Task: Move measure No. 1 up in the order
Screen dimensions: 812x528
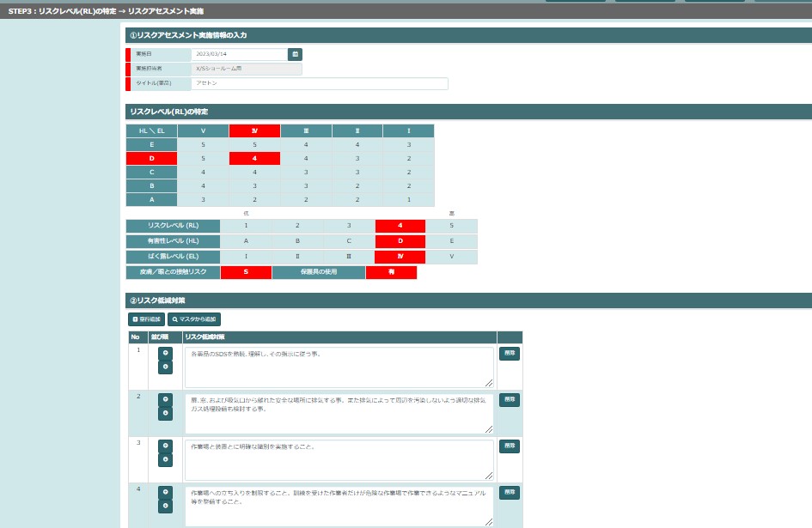Action: tap(165, 353)
